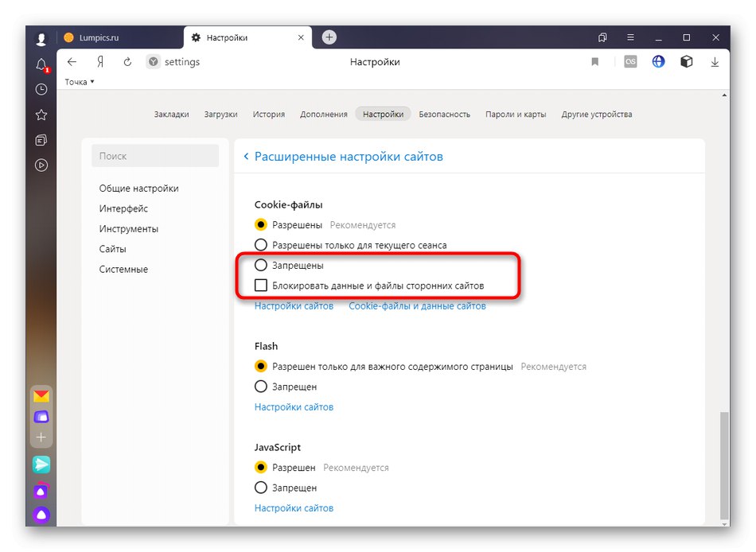Image resolution: width=756 pixels, height=552 pixels.
Task: Select "Системные" in settings sidebar
Action: point(123,270)
